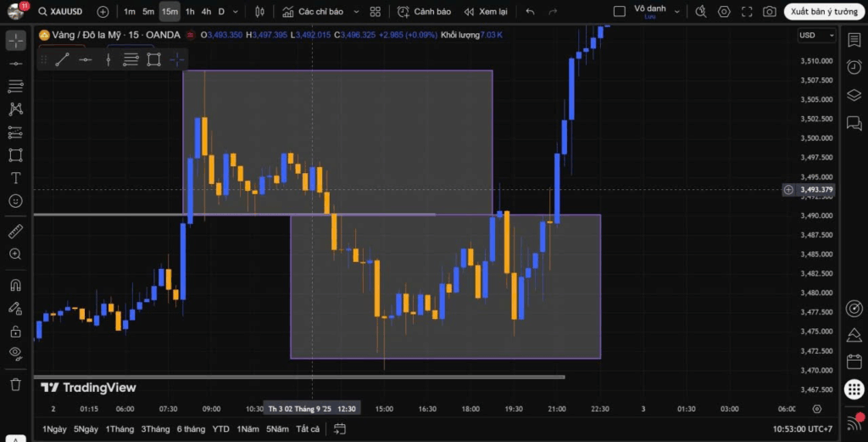Select the 6 tháng date range
868x442 pixels.
(191, 429)
